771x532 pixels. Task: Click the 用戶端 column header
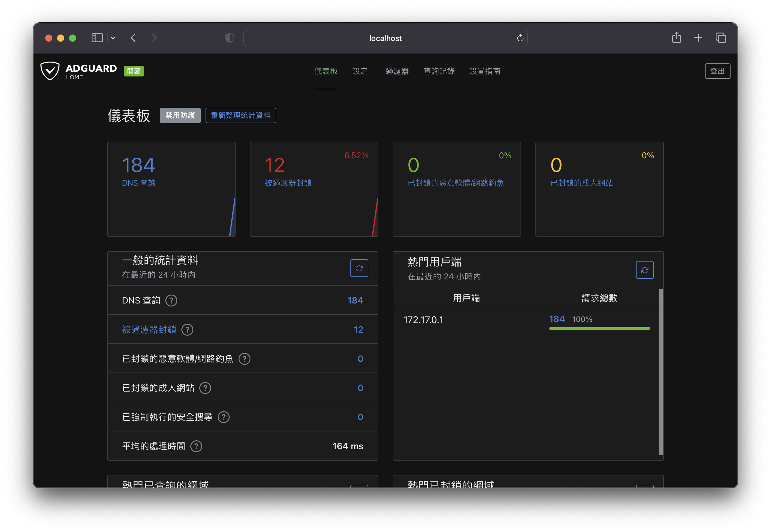(466, 298)
